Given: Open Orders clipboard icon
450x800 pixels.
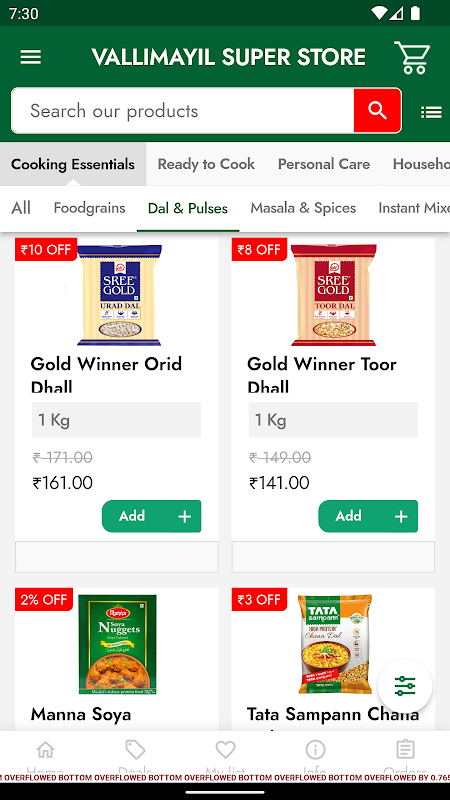Looking at the screenshot, I should (x=405, y=750).
